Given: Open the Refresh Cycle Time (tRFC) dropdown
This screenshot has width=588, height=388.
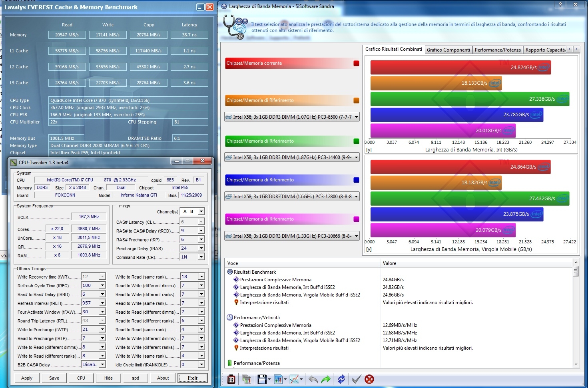Looking at the screenshot, I should point(102,285).
